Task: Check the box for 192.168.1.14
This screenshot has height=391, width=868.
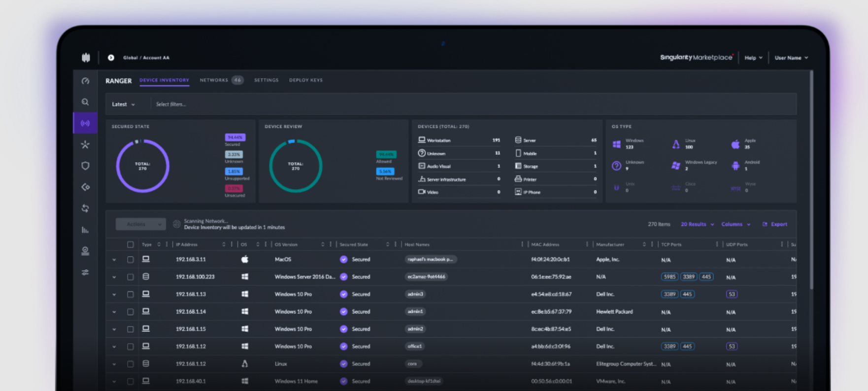Action: click(x=131, y=312)
